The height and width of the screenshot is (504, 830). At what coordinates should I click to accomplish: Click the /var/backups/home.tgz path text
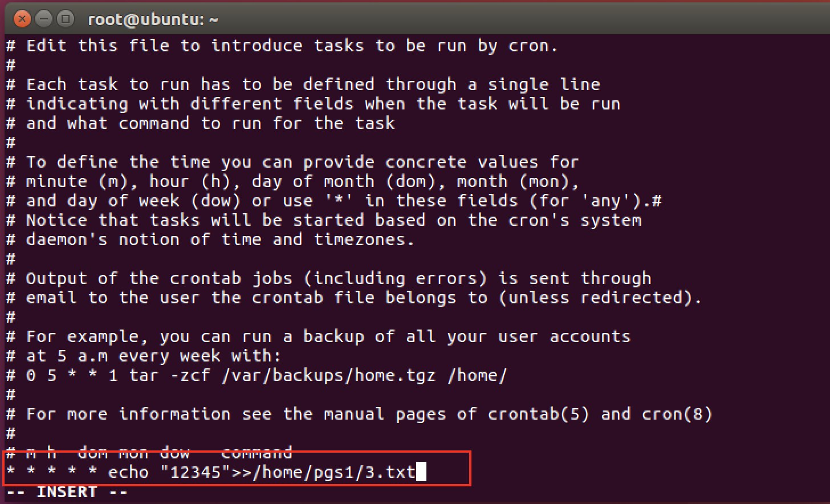coord(328,375)
